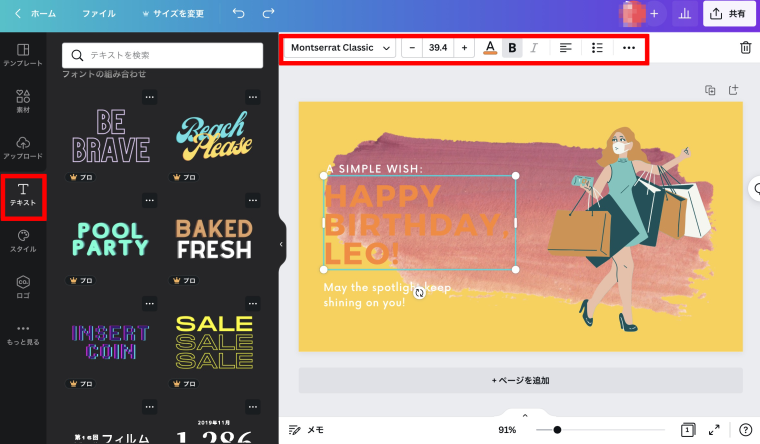Change text alignment
The image size is (760, 444).
(565, 48)
